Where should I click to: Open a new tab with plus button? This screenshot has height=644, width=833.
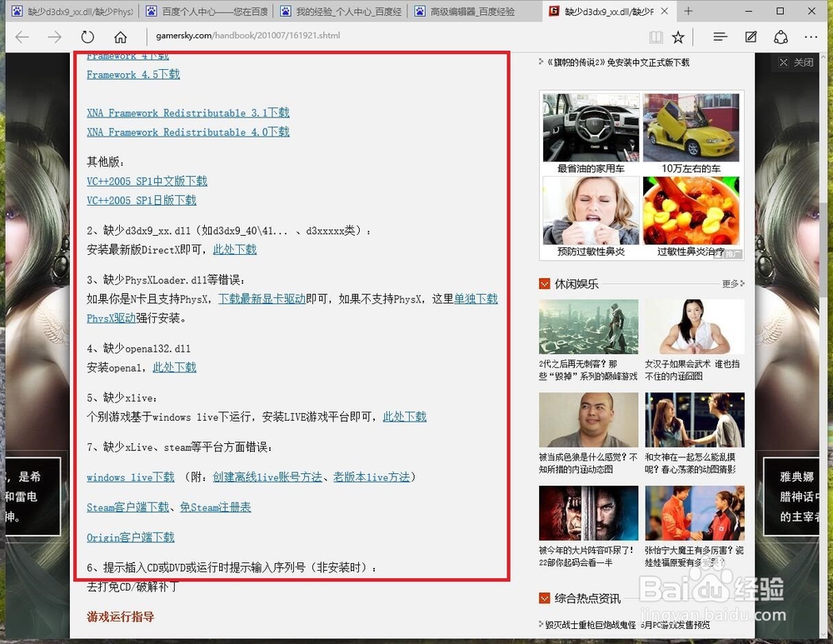click(688, 11)
